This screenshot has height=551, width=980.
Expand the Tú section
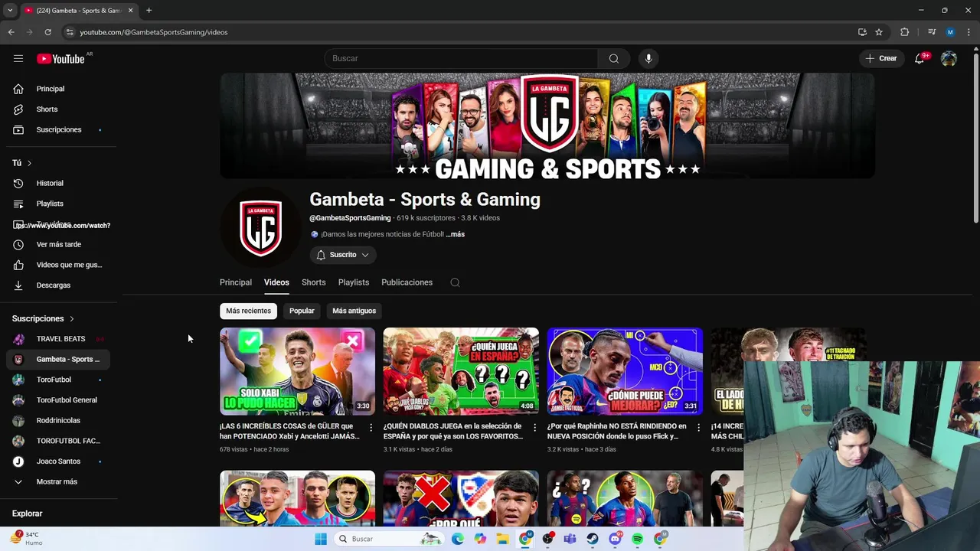point(22,163)
